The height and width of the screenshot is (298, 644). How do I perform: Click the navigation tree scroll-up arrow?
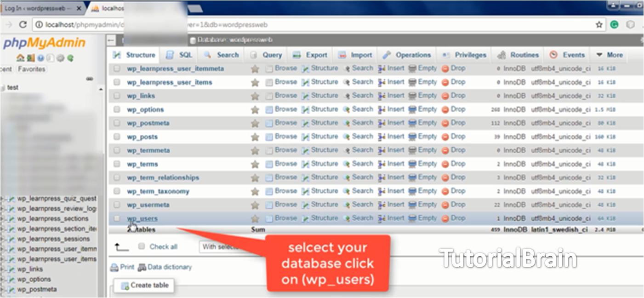101,89
